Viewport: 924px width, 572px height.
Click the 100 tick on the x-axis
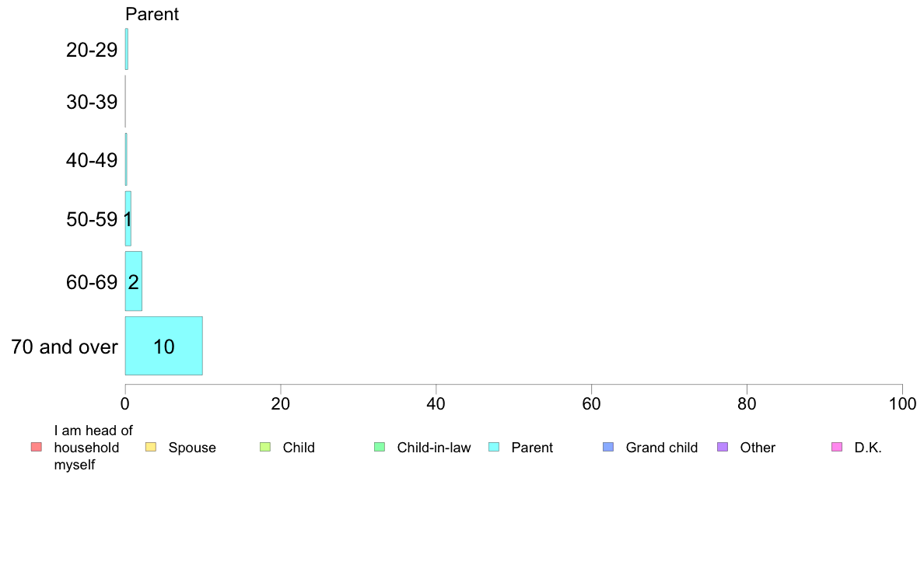902,403
